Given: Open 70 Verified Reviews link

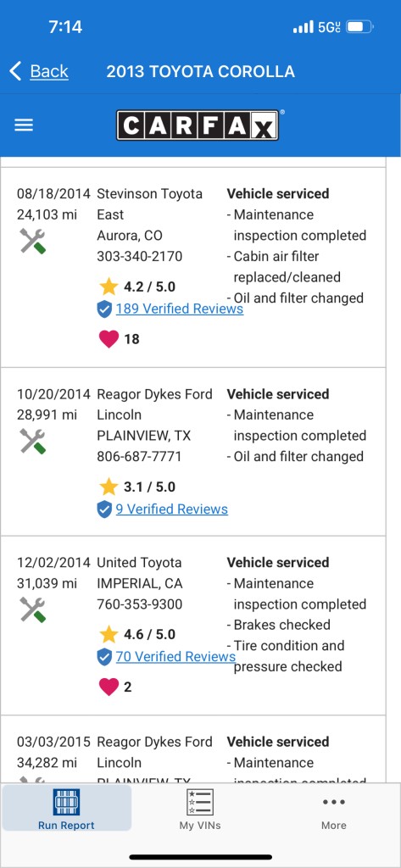Looking at the screenshot, I should pos(175,657).
